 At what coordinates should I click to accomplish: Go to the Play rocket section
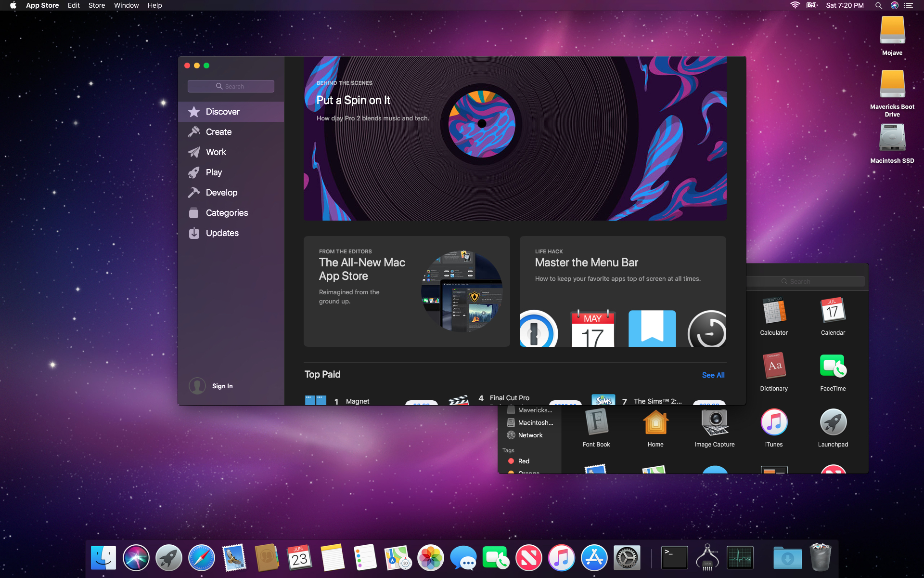coord(214,172)
